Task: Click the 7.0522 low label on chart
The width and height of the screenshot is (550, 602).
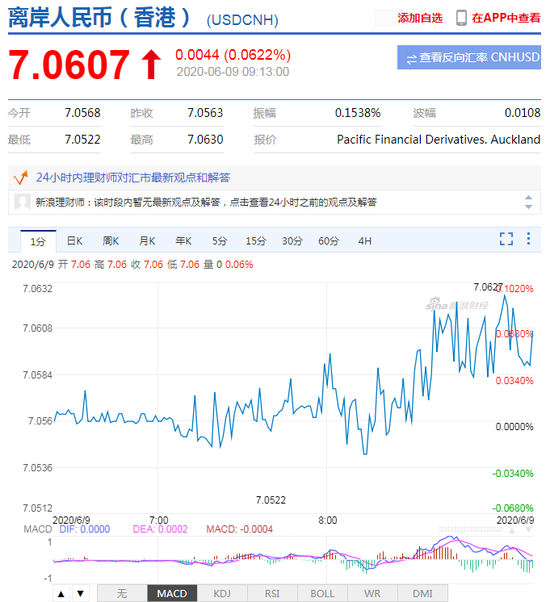Action: [271, 500]
